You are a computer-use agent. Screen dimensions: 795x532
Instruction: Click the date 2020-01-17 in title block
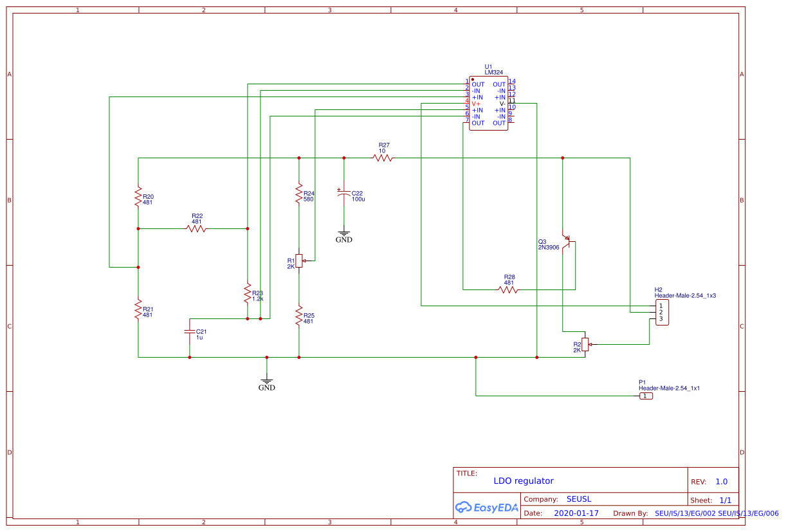click(x=575, y=513)
